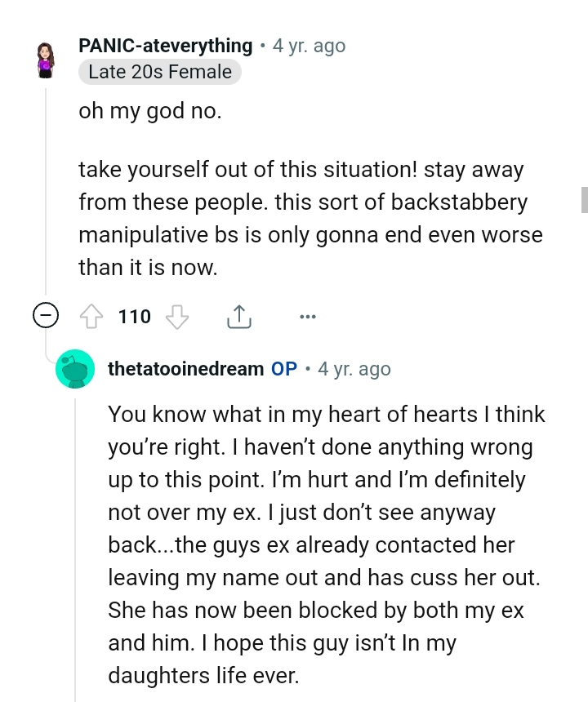This screenshot has width=588, height=702.
Task: Open PANIC-ateverything's profile
Action: coord(165,46)
